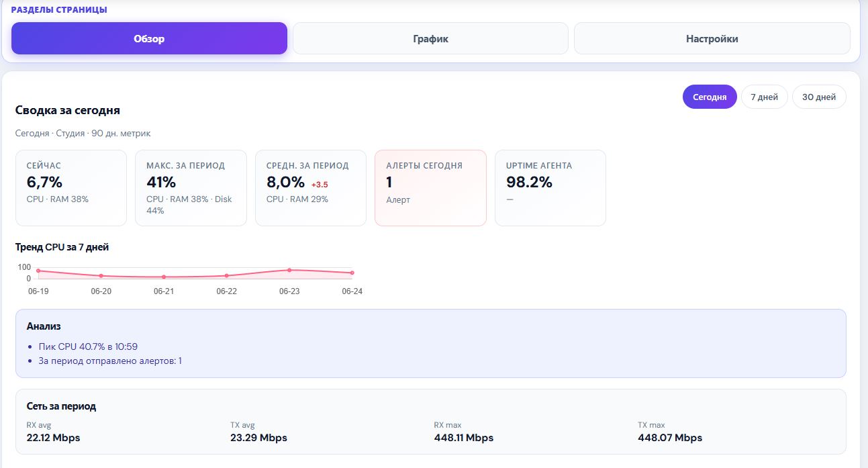868x468 pixels.
Task: Click the 06-23 point on CPU trend
Action: [289, 270]
